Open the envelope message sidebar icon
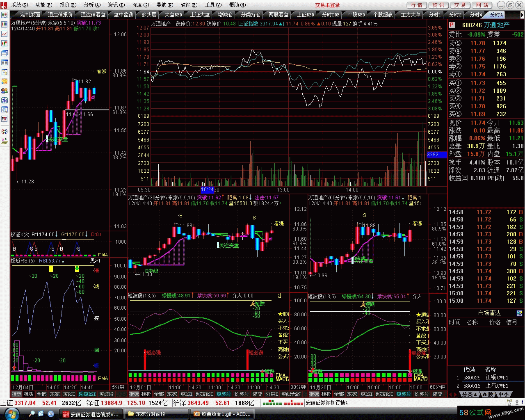The height and width of the screenshot is (420, 525). (5, 81)
